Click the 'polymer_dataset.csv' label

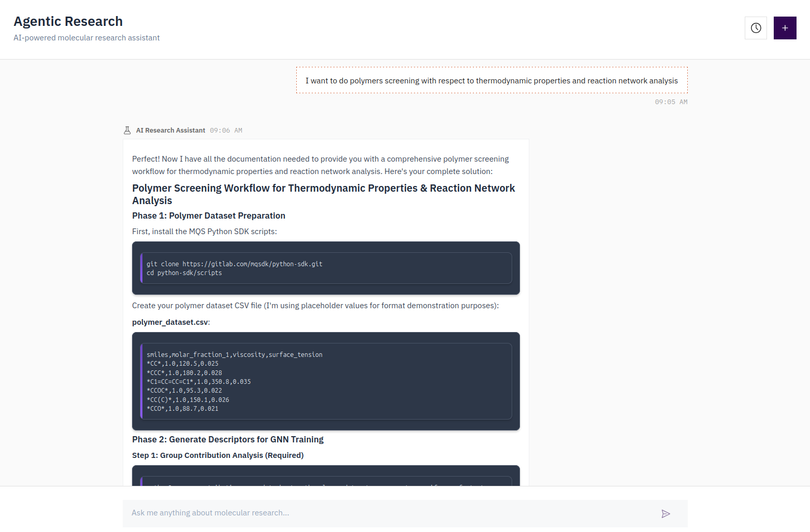coord(171,322)
